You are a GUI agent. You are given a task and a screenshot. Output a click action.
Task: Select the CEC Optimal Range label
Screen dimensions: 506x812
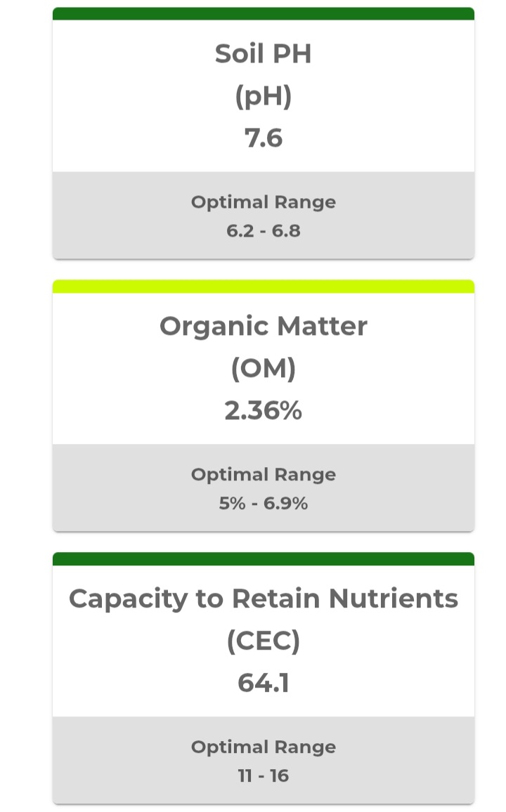263,747
